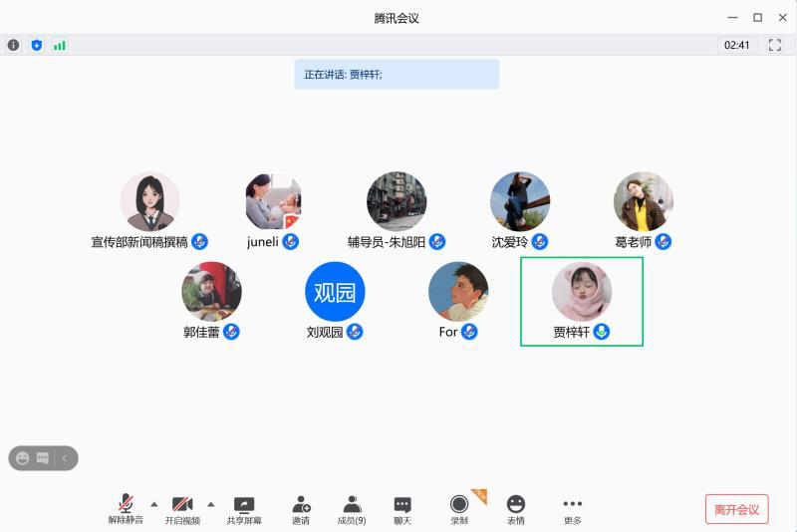Turn on camera with 开启视频
797x532 pixels.
pyautogui.click(x=182, y=509)
